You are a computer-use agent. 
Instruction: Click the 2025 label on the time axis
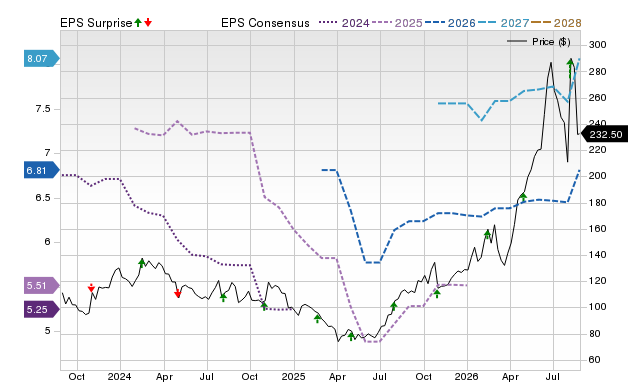pos(293,376)
